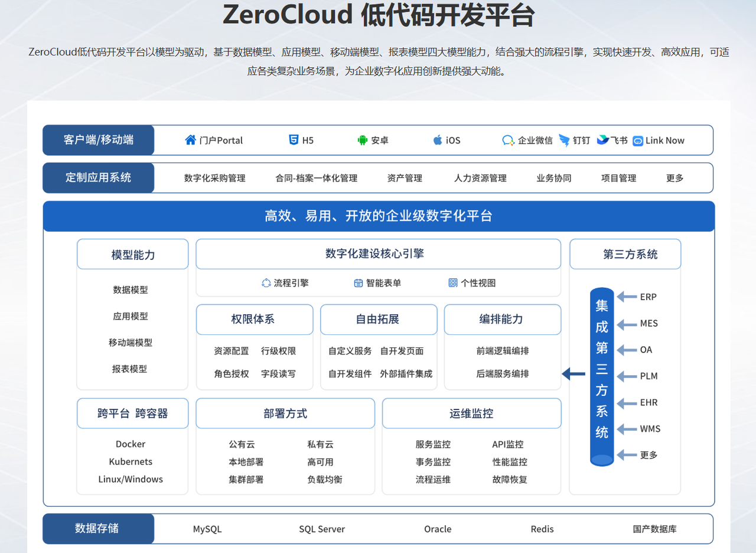Viewport: 756px width, 553px height.
Task: Click Oracle in the 数据存储 row
Action: (438, 529)
